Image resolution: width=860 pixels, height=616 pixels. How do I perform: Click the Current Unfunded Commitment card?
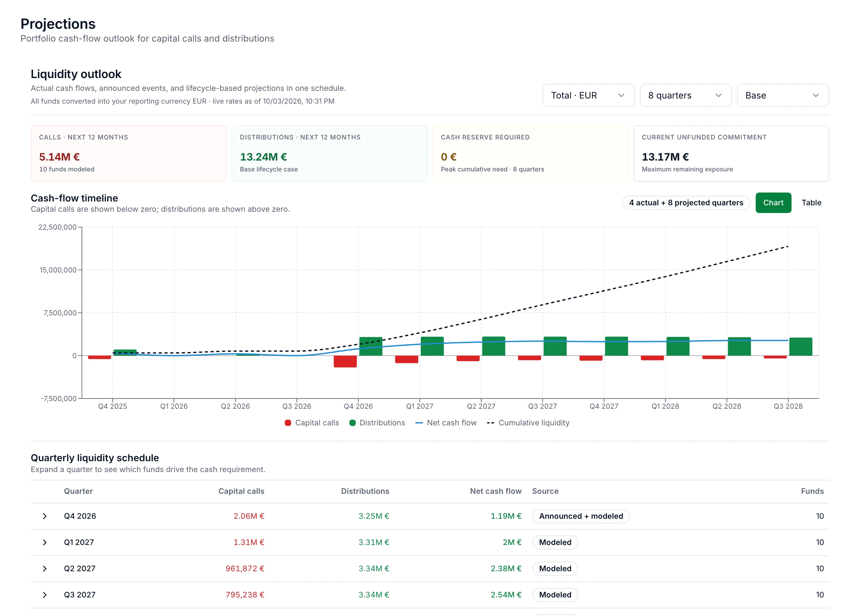(731, 154)
